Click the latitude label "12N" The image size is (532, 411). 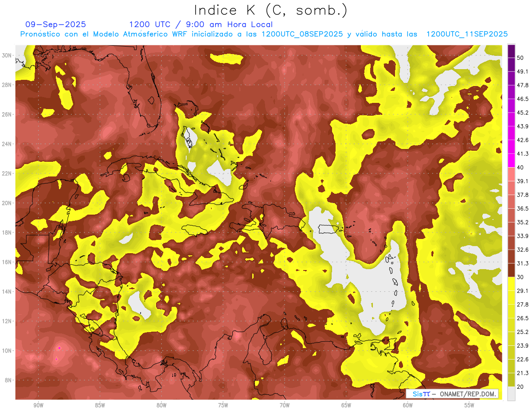coord(7,321)
